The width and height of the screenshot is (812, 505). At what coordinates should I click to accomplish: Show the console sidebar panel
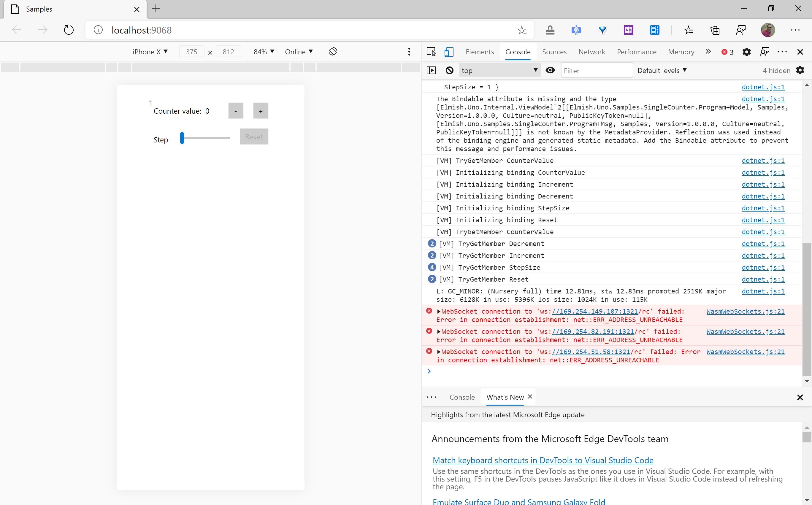[431, 70]
